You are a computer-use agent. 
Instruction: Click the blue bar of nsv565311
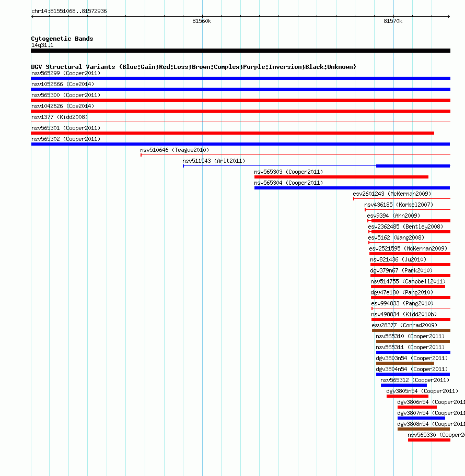[x=413, y=352]
